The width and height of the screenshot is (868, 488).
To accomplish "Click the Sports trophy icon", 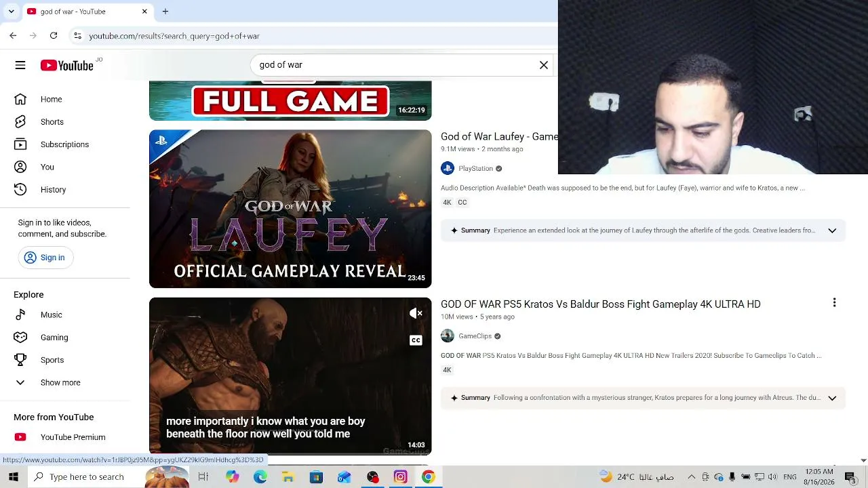I will pyautogui.click(x=20, y=360).
